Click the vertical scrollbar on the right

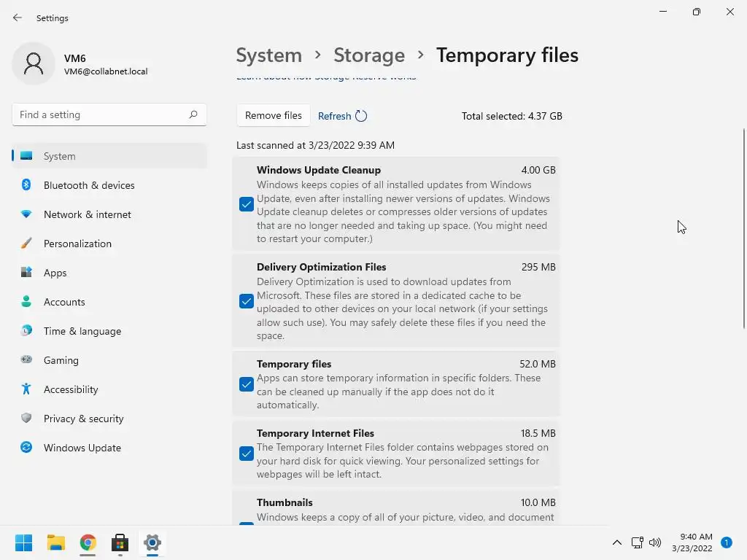(x=744, y=227)
